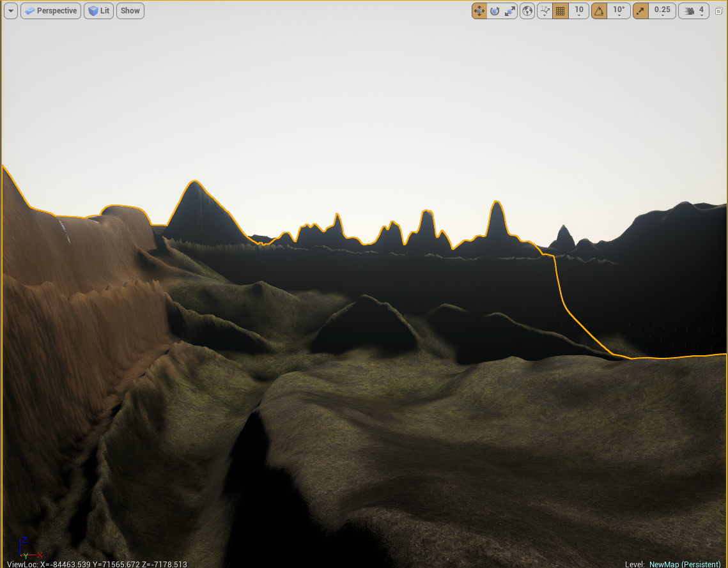728x568 pixels.
Task: Toggle scale snapping
Action: [x=640, y=11]
